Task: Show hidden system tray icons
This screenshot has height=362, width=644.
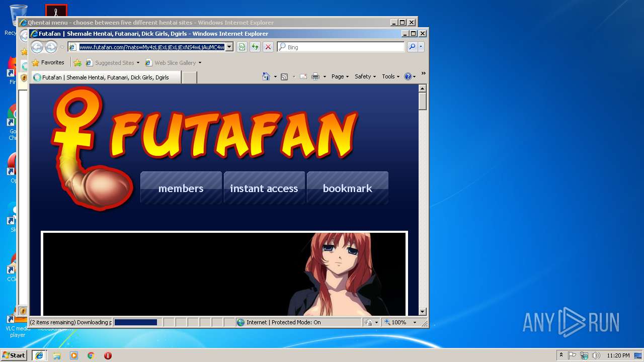Action: click(x=561, y=355)
